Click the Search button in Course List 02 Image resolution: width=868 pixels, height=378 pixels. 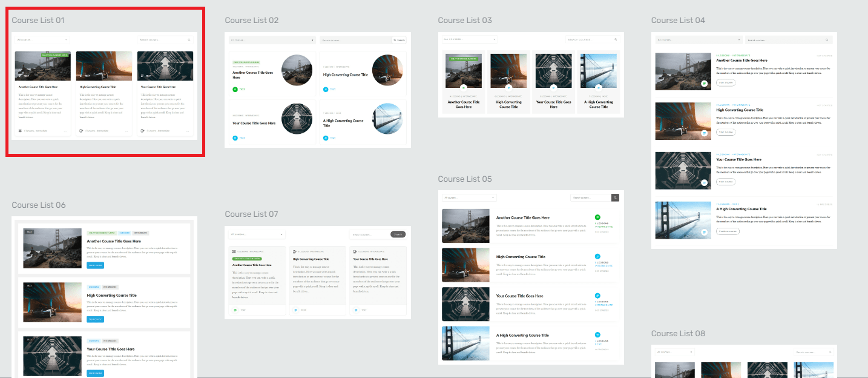[399, 40]
